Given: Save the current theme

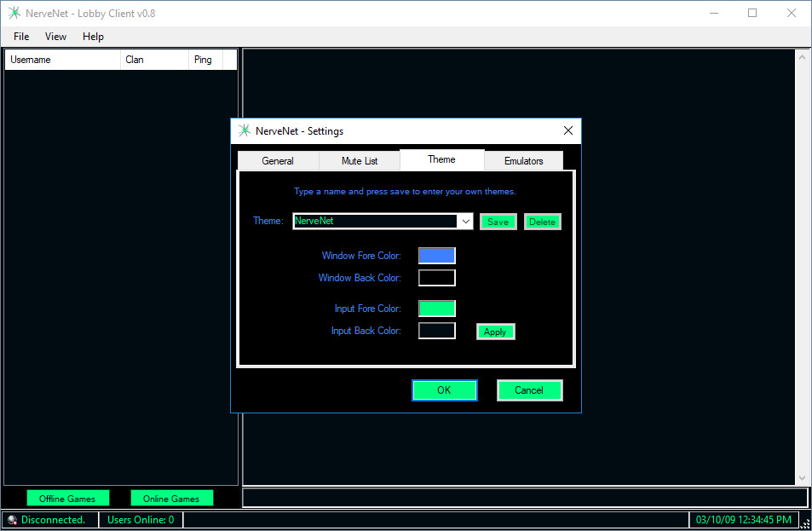Looking at the screenshot, I should tap(498, 222).
